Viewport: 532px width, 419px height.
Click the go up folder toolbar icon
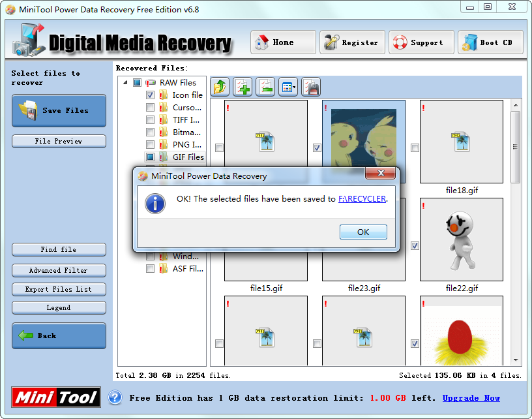(220, 87)
